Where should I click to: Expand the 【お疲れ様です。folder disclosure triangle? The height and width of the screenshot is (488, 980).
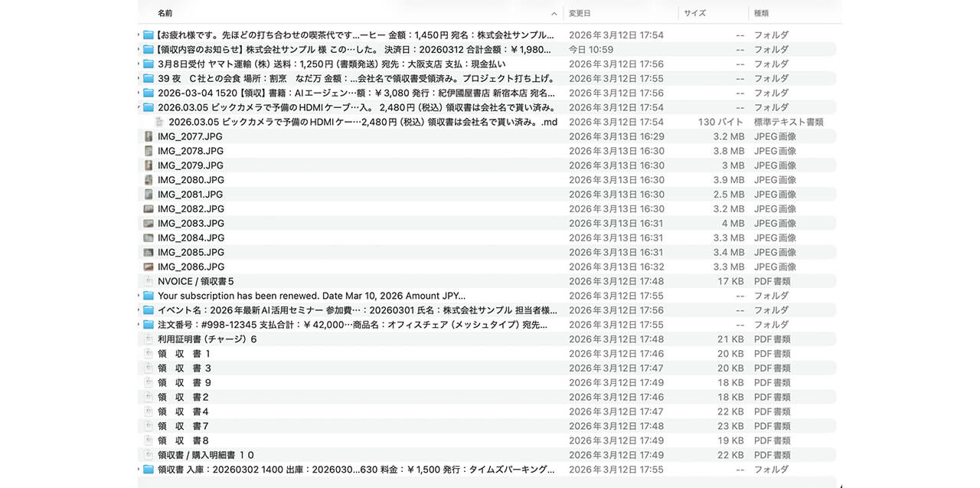139,35
